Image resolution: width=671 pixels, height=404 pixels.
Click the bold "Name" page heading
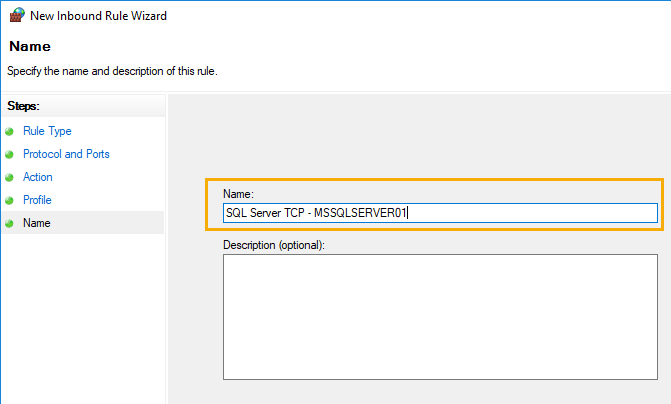tap(29, 47)
